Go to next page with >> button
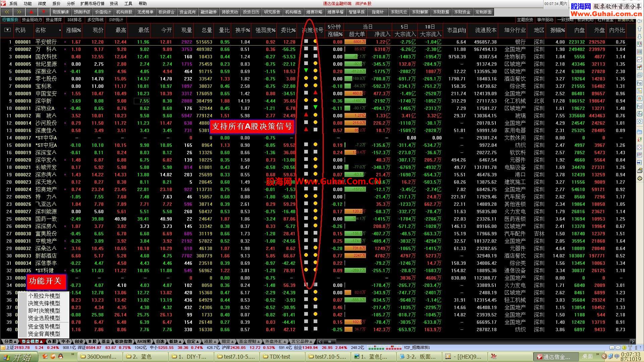 click(x=19, y=12)
